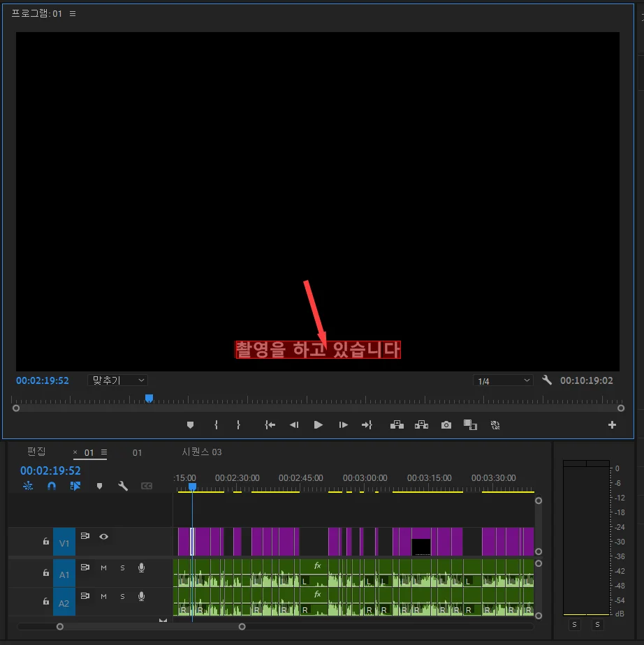Click the fx badge on A1 clip
This screenshot has width=644, height=645.
pyautogui.click(x=317, y=565)
